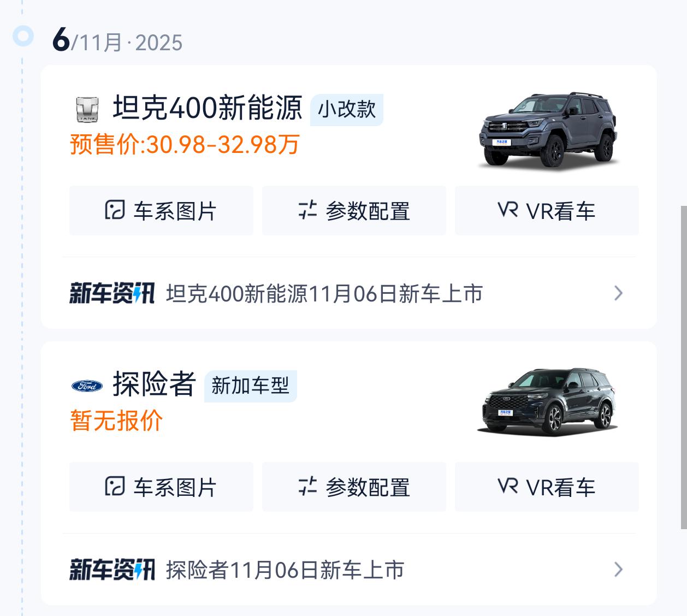Click the 预售价:30.98-32.98万 price text
The width and height of the screenshot is (687, 616).
(x=183, y=145)
